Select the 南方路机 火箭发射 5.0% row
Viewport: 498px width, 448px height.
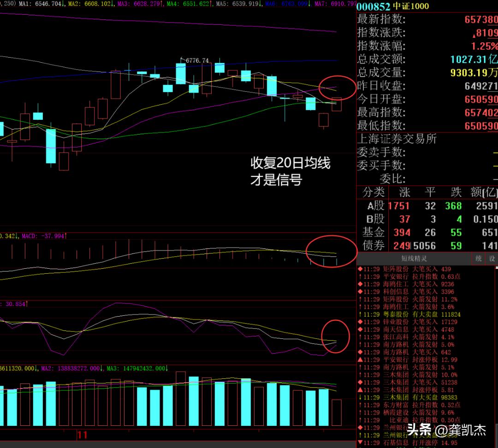(x=406, y=344)
